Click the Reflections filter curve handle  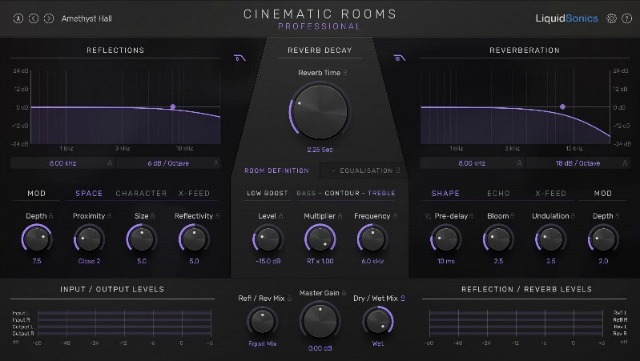click(x=173, y=107)
